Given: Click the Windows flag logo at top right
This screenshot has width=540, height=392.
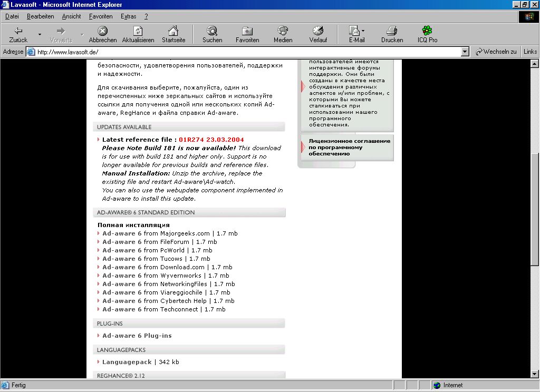Looking at the screenshot, I should click(x=529, y=16).
